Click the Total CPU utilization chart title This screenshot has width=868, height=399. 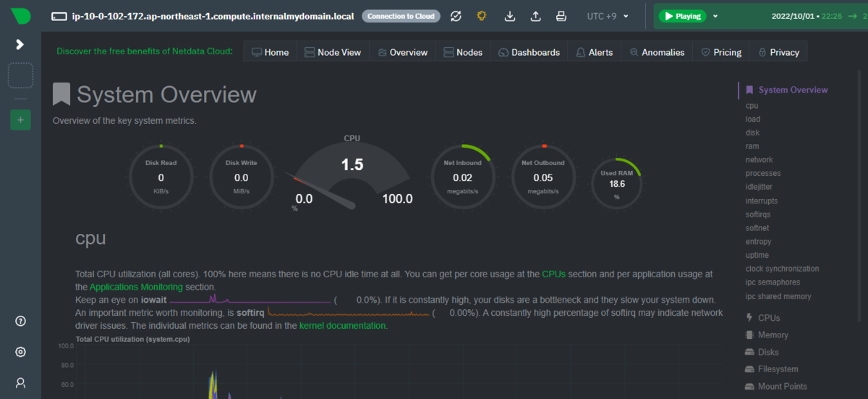(132, 339)
